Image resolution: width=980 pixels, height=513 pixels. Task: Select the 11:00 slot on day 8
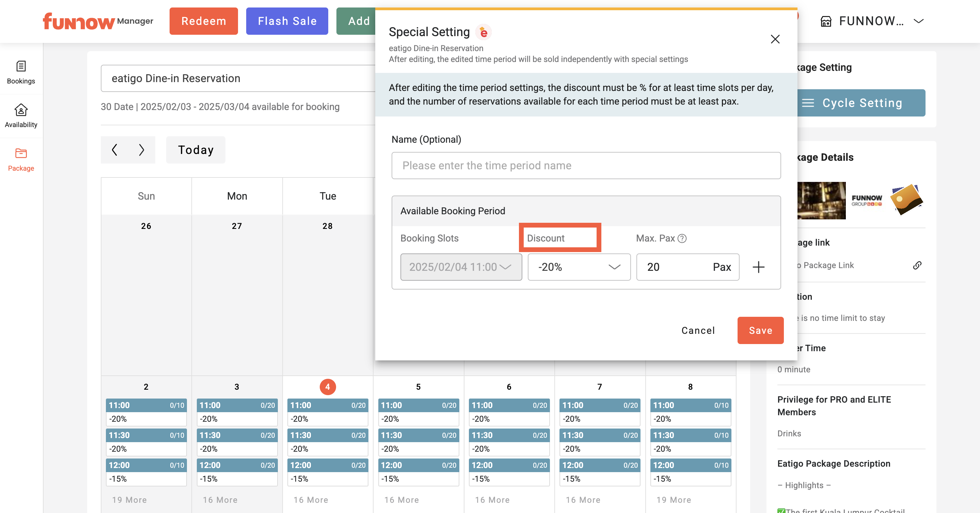[x=691, y=412]
